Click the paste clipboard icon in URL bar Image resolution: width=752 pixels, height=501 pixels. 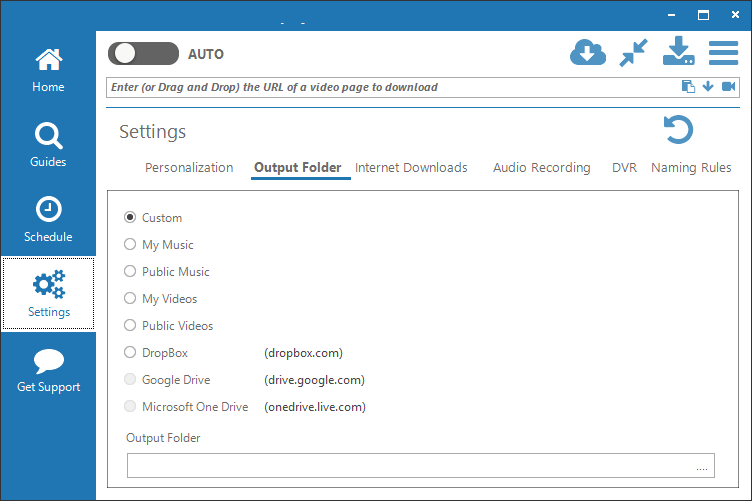pyautogui.click(x=688, y=87)
